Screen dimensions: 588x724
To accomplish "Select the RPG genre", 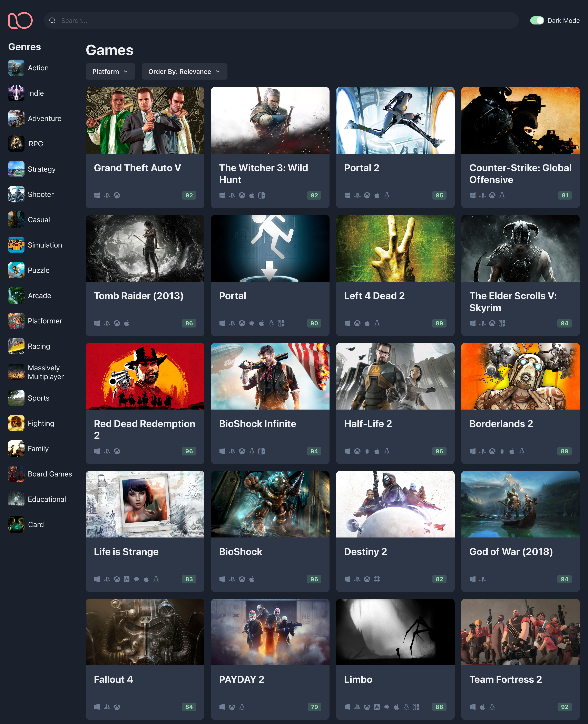I will click(36, 144).
